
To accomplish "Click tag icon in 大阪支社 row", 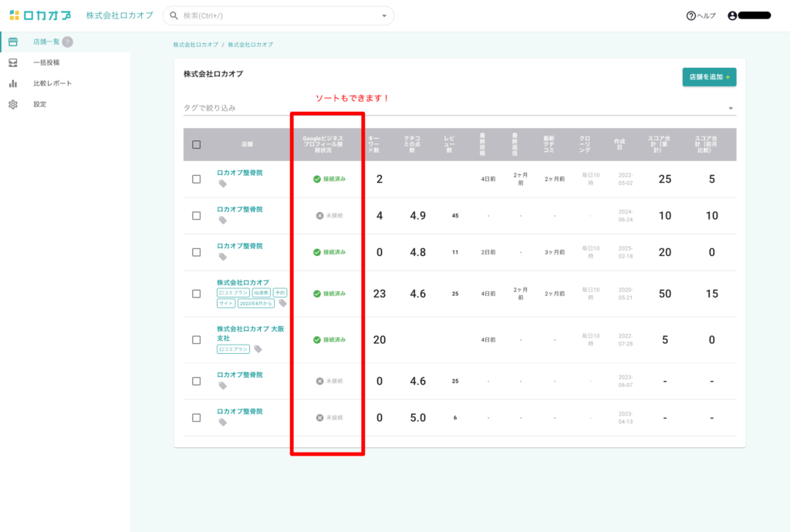I will (x=258, y=348).
